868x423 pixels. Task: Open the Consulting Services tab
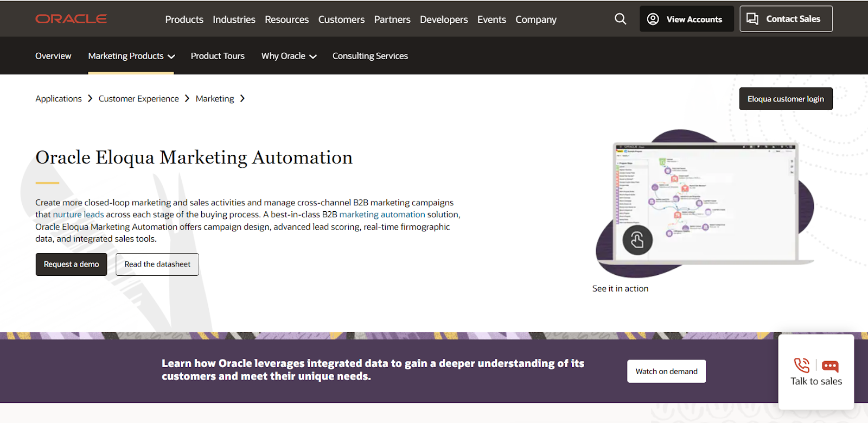370,56
